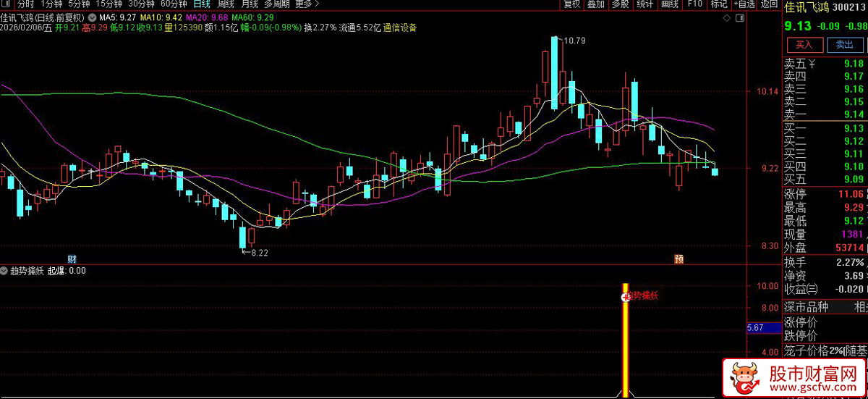Click the 通信设备 sector link

pyautogui.click(x=400, y=28)
